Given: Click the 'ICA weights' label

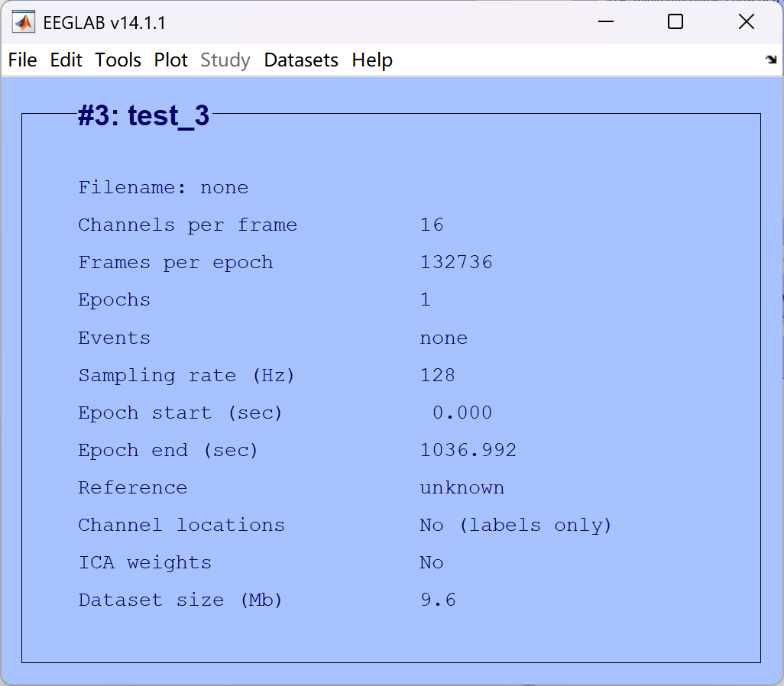Looking at the screenshot, I should click(145, 563).
